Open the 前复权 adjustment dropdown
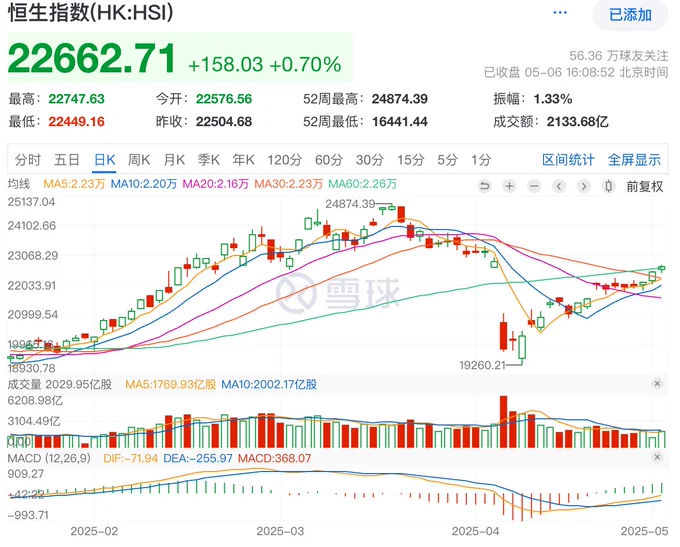 (x=644, y=187)
